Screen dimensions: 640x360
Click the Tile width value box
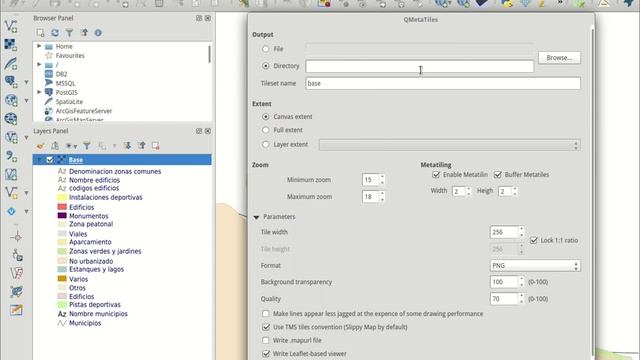[504, 232]
